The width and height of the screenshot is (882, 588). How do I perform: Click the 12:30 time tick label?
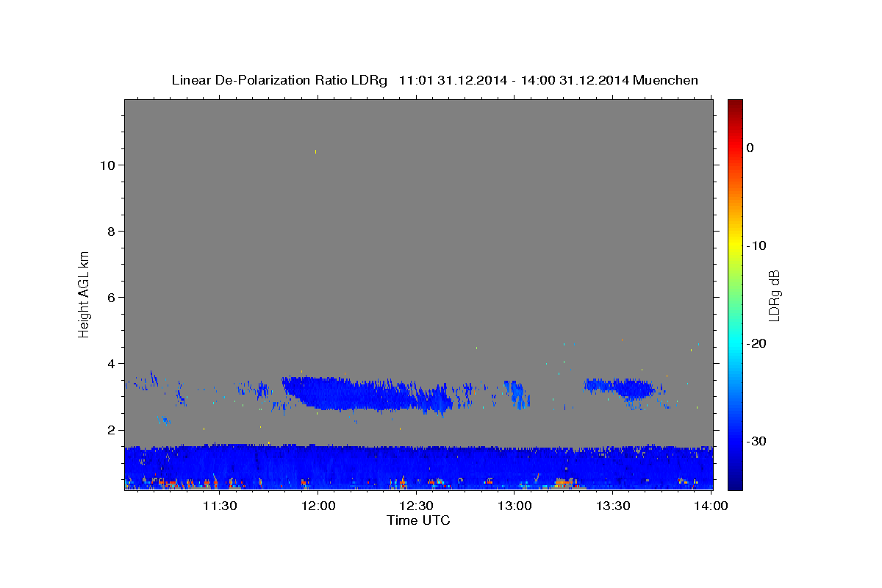416,506
